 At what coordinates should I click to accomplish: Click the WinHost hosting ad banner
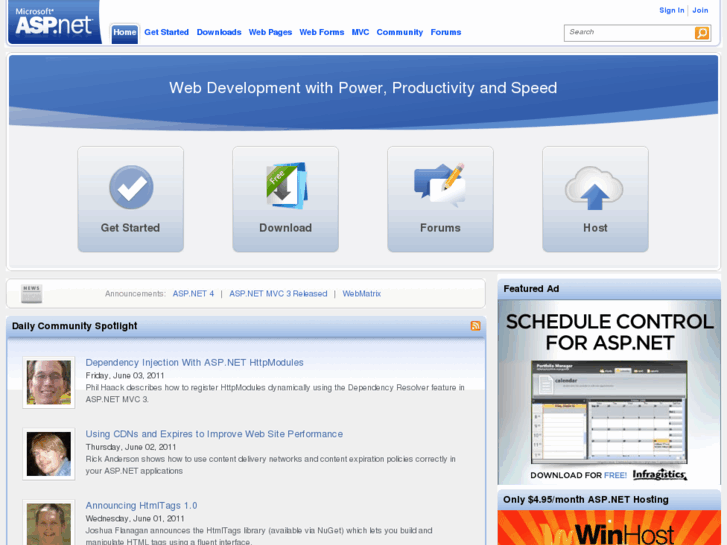[x=609, y=528]
